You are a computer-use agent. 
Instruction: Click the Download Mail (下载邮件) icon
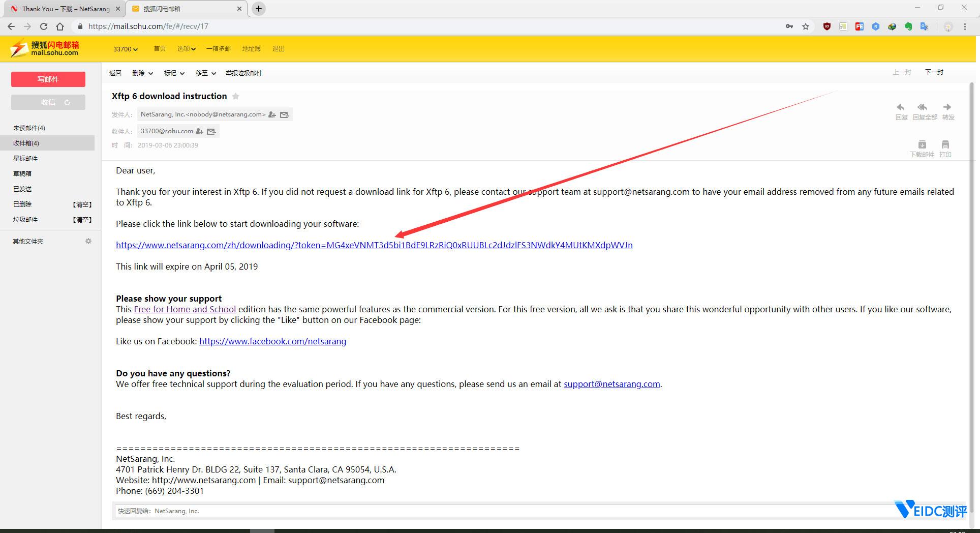(x=922, y=145)
